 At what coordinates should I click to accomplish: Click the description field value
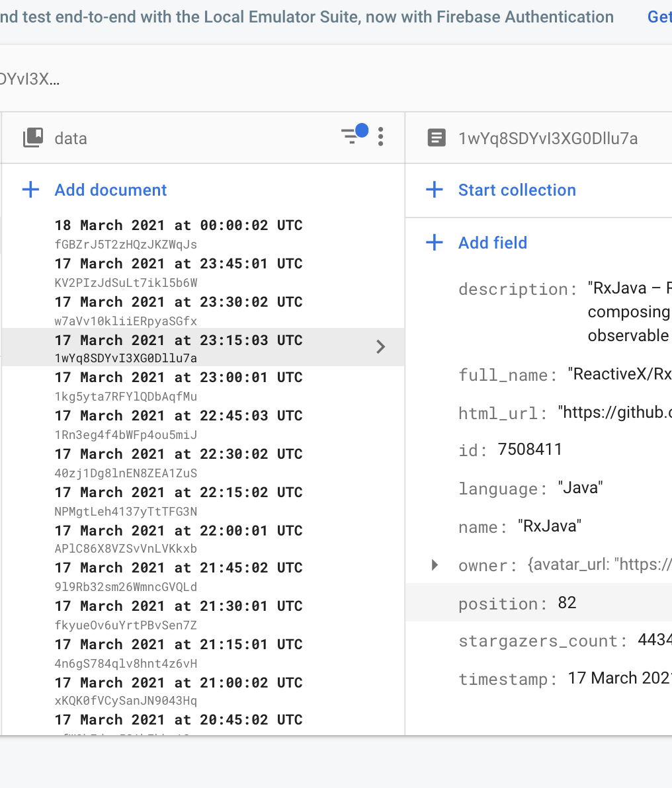(x=630, y=311)
